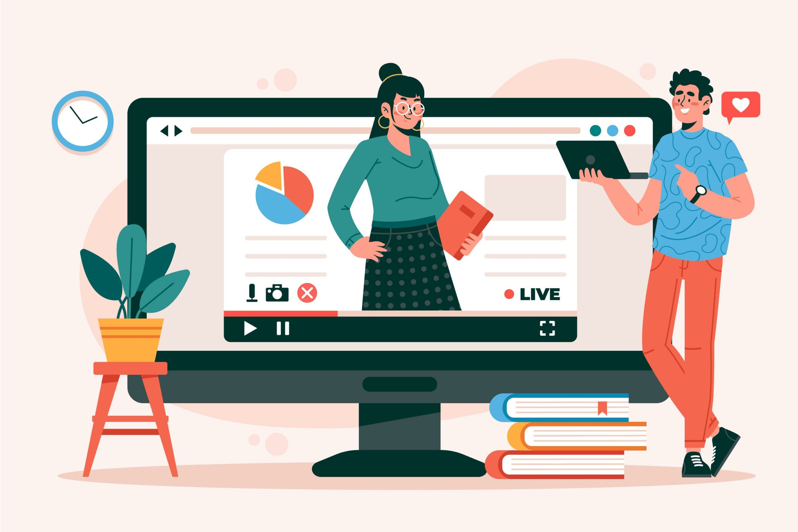Click the close/stop stream icon
Image resolution: width=798 pixels, height=532 pixels.
[x=309, y=292]
